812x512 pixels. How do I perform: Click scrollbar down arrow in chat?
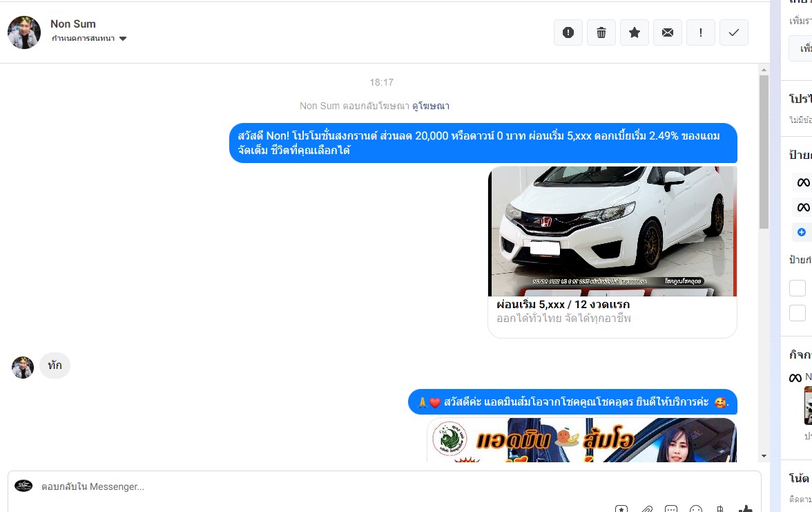click(x=764, y=456)
